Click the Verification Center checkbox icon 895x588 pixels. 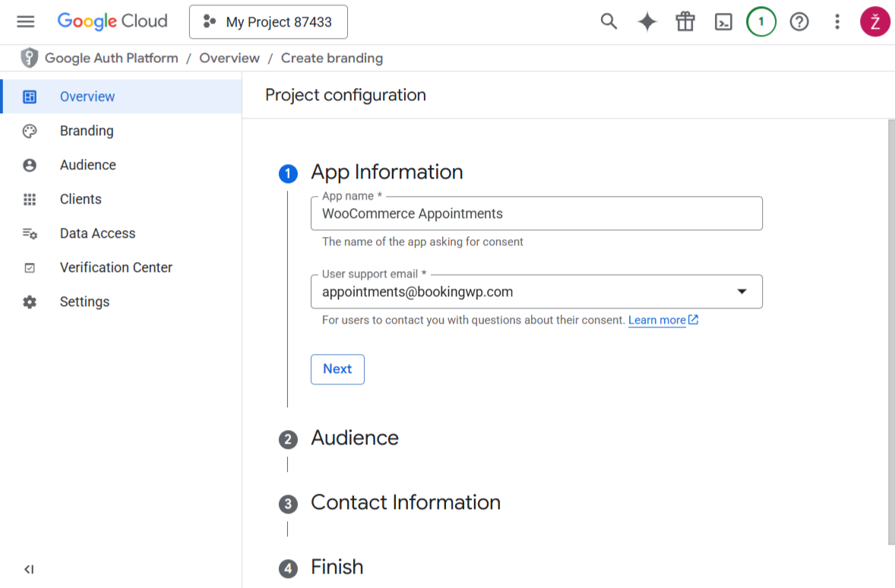(x=30, y=267)
